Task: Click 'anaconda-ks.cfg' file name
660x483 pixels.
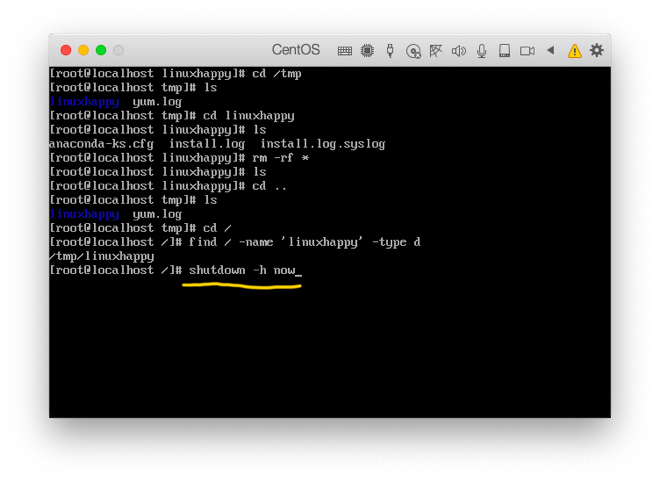Action: [x=102, y=144]
